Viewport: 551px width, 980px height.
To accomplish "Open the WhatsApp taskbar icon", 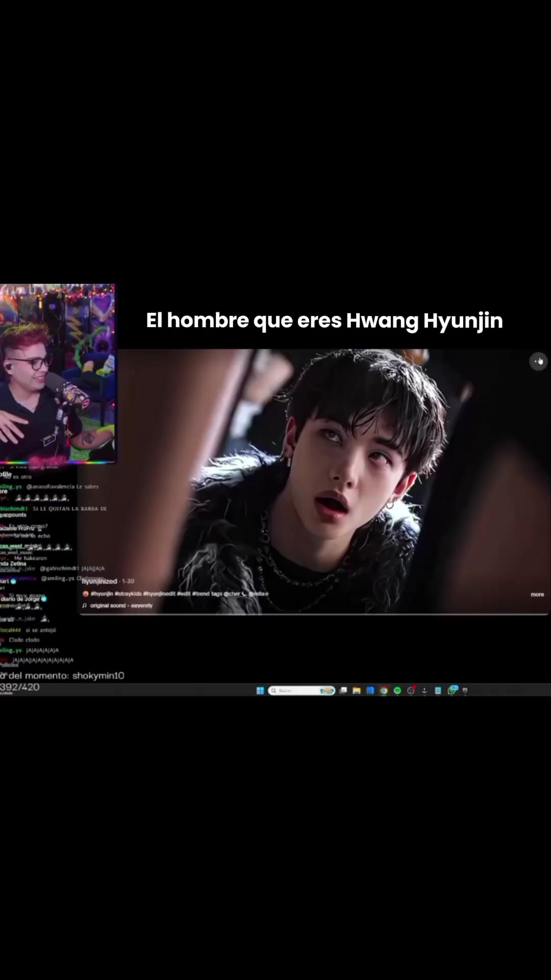I will tap(452, 691).
